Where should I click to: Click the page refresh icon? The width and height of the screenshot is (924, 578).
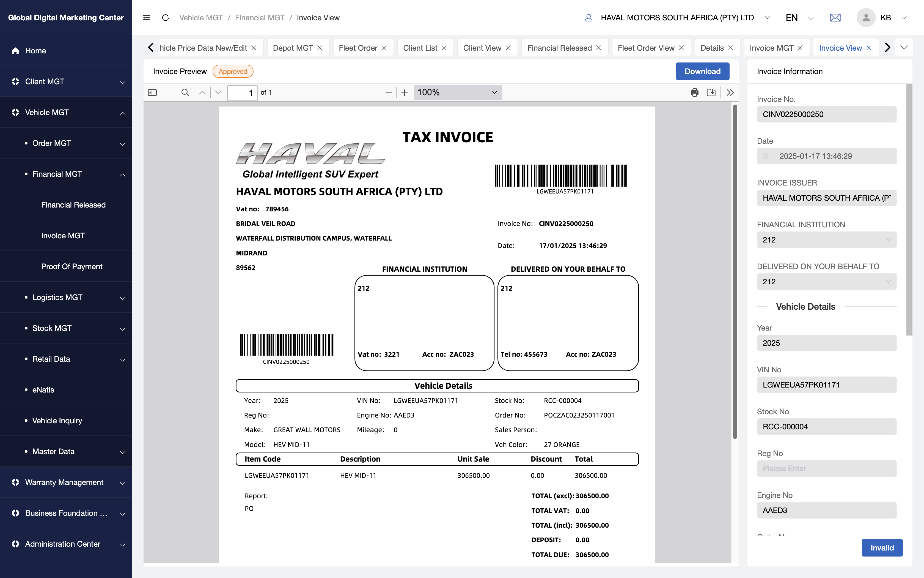click(x=165, y=18)
